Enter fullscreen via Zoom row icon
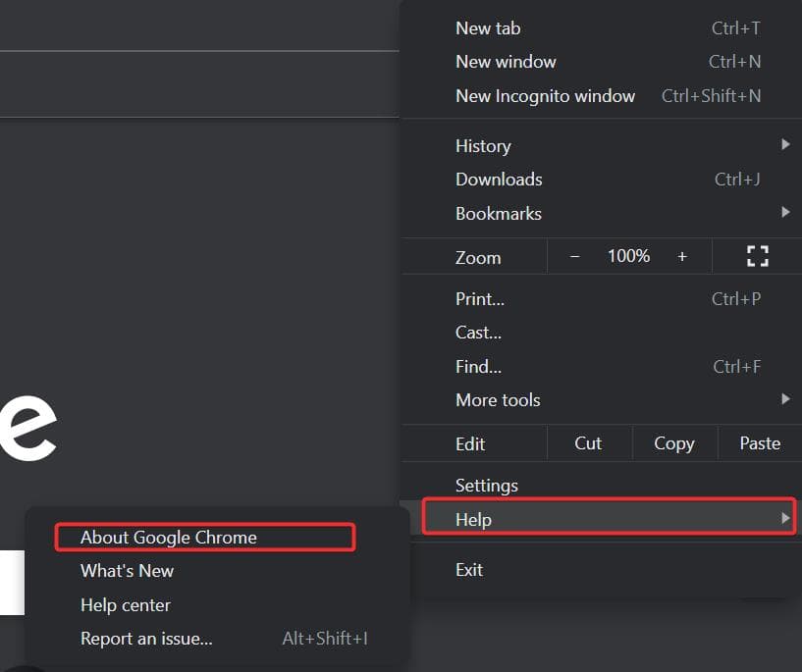Screen dimensions: 802x672 click(757, 256)
